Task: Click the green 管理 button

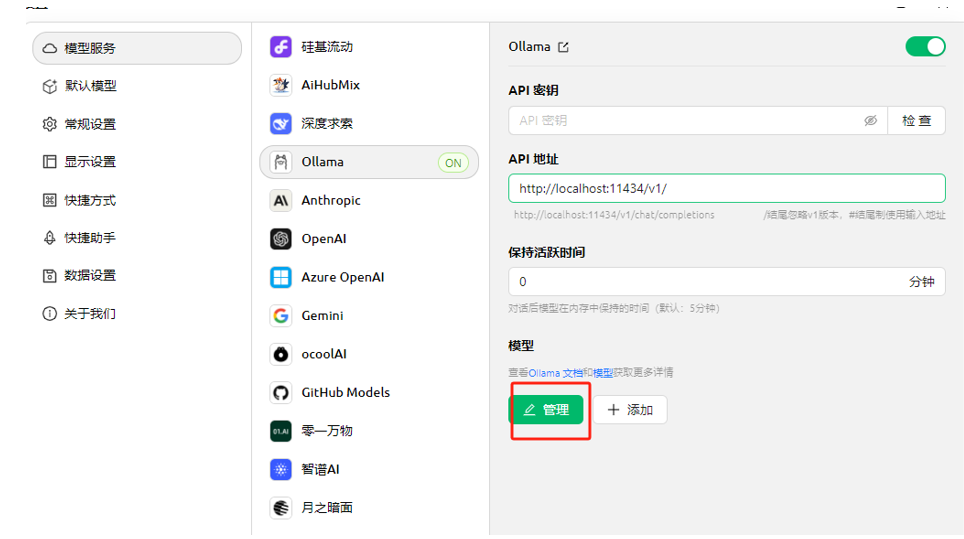Action: coord(546,409)
